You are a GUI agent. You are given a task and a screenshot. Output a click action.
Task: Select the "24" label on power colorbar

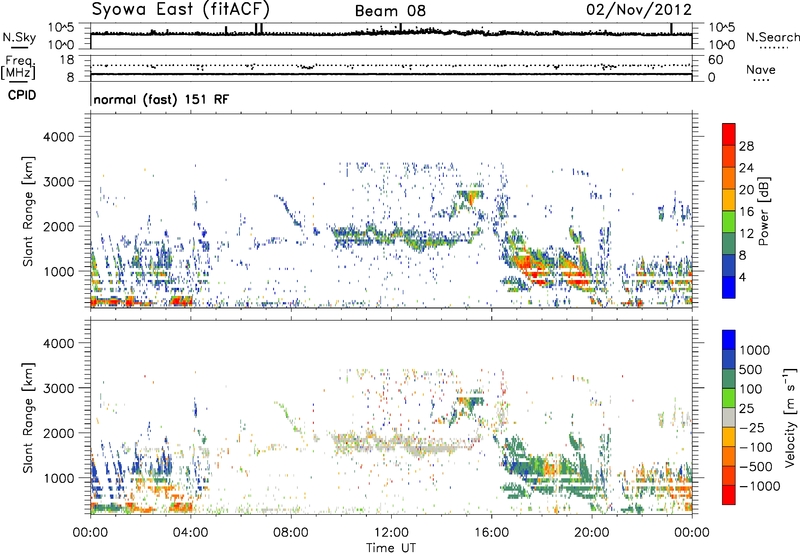pyautogui.click(x=746, y=168)
